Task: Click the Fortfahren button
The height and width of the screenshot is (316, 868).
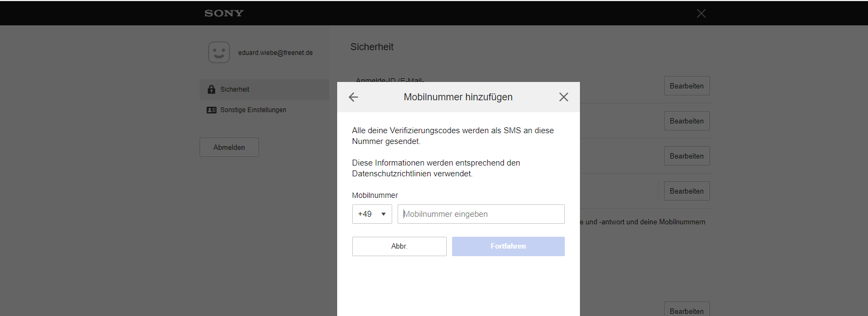Action: pyautogui.click(x=508, y=246)
